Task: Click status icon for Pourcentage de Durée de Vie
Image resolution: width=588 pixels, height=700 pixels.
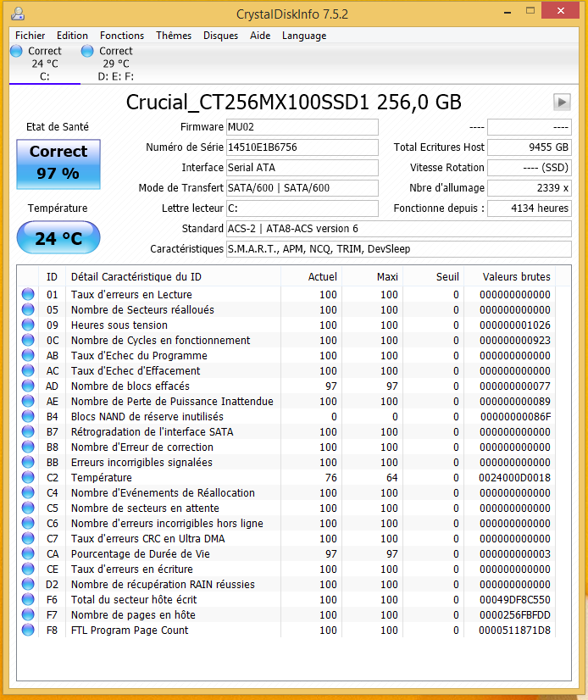Action: 28,553
